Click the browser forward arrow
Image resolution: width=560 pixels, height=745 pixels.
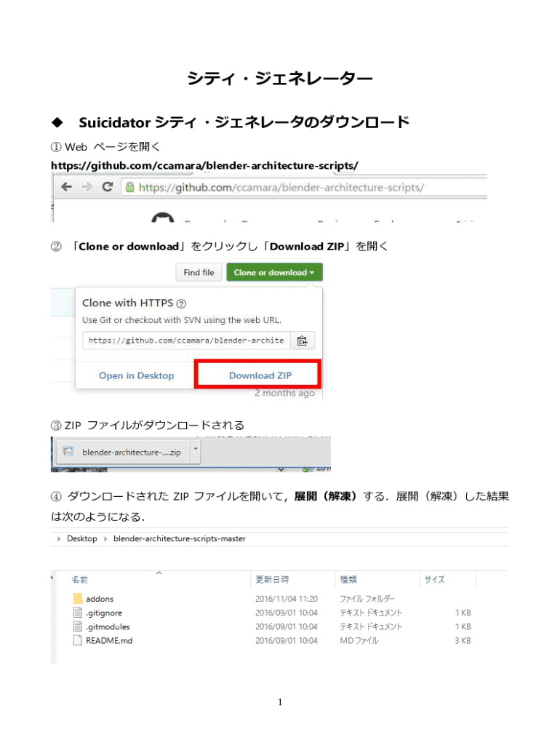(87, 187)
